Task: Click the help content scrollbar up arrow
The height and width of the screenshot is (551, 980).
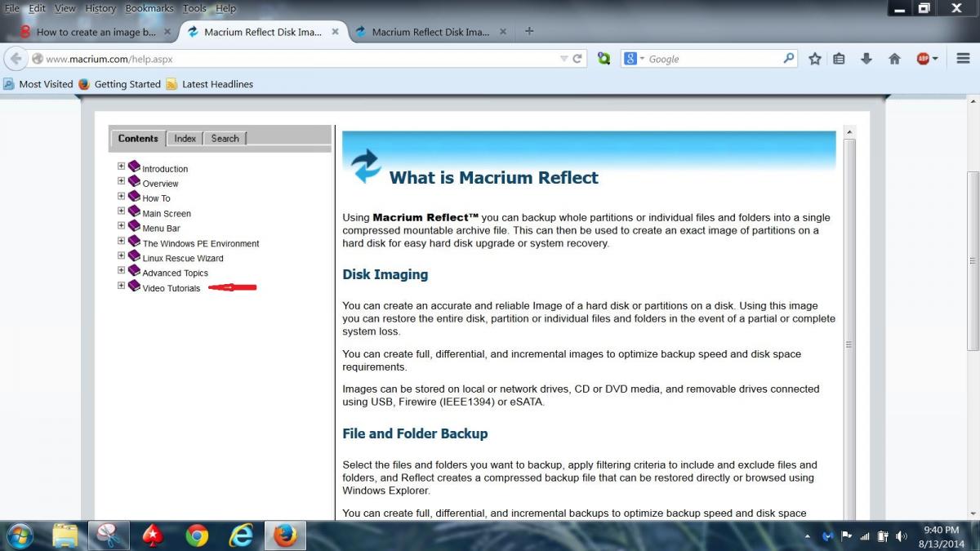Action: [x=849, y=132]
